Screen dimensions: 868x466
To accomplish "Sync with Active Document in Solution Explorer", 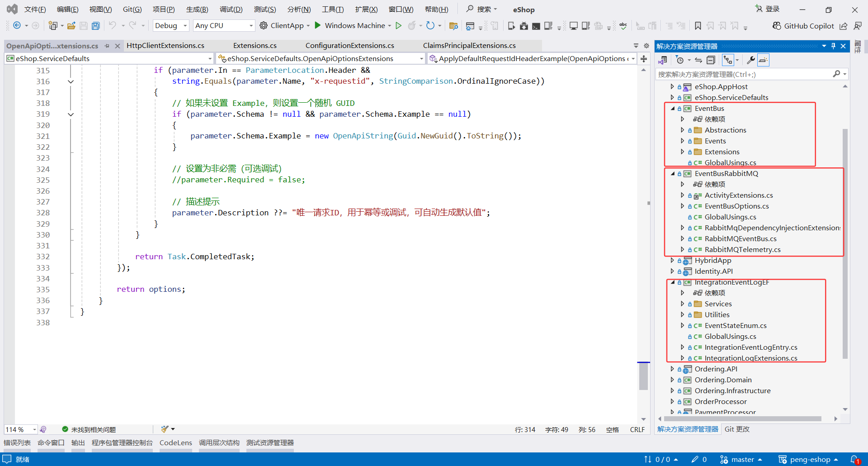I will [698, 60].
